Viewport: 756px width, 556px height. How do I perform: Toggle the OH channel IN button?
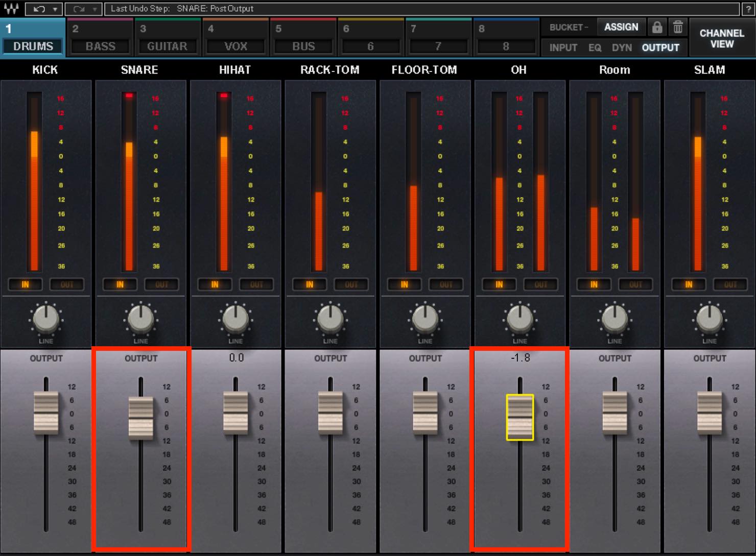pyautogui.click(x=499, y=284)
